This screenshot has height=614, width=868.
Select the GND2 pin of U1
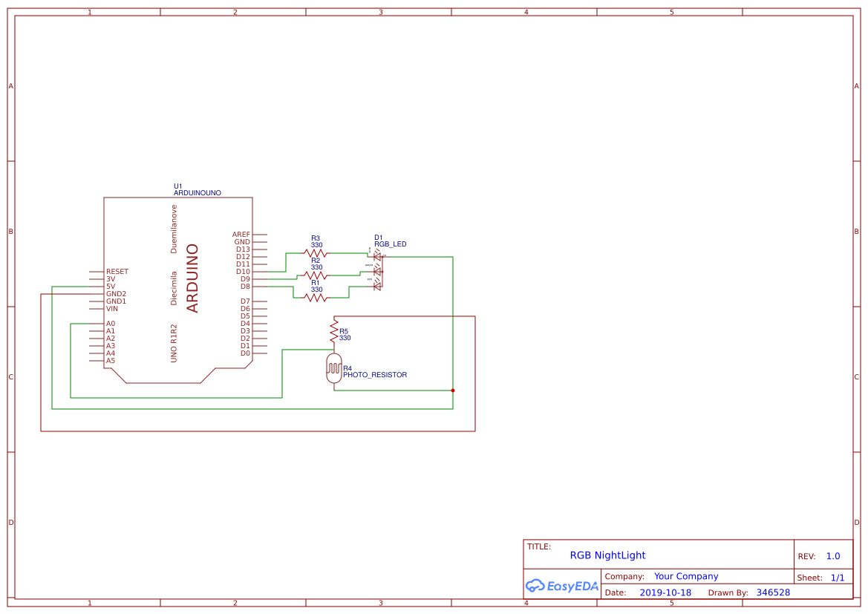(114, 293)
